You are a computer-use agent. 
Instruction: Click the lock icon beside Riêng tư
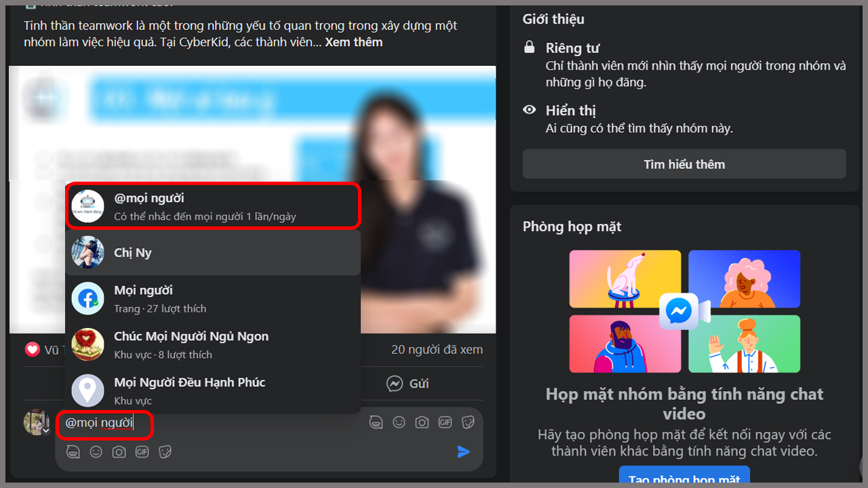[530, 47]
